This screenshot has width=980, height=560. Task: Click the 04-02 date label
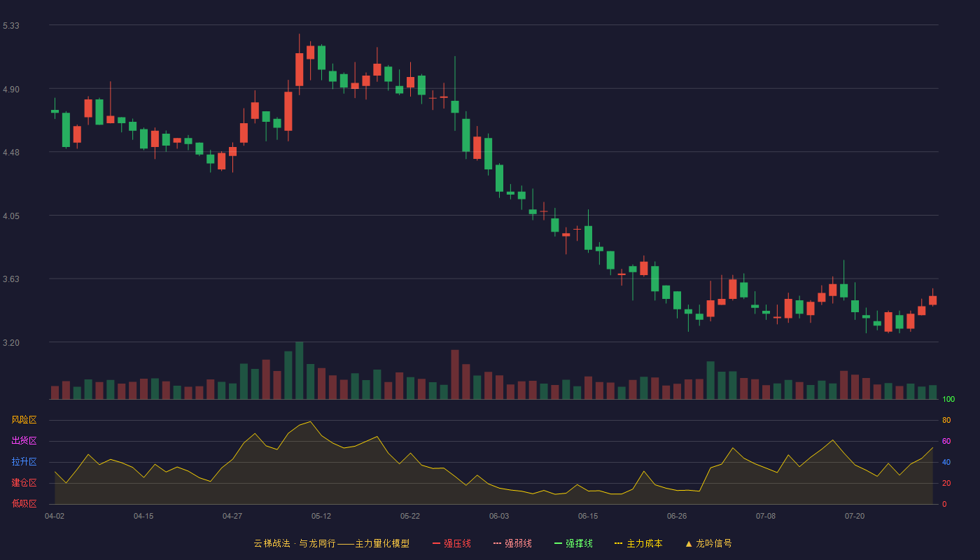[55, 516]
